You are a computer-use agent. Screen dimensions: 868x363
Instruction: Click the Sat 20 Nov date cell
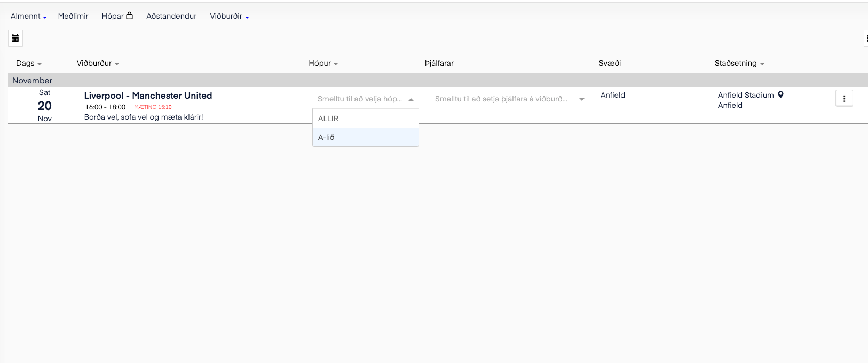click(x=45, y=106)
